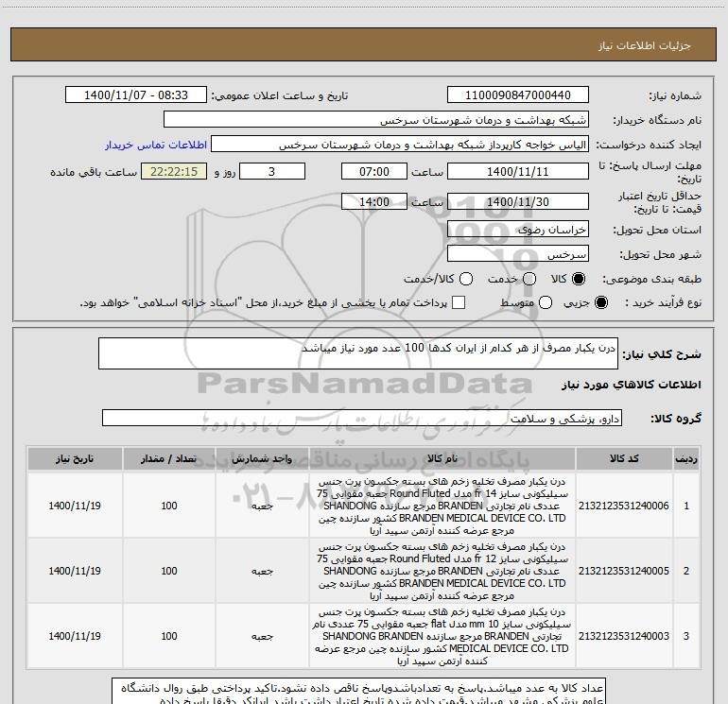Click product code 213212531240006
728x704 pixels.
click(x=624, y=506)
